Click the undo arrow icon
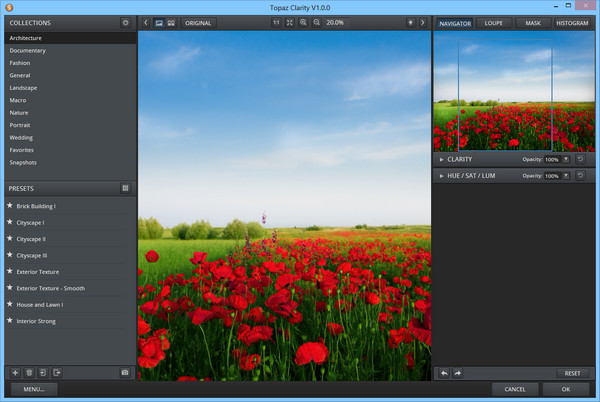 [444, 373]
